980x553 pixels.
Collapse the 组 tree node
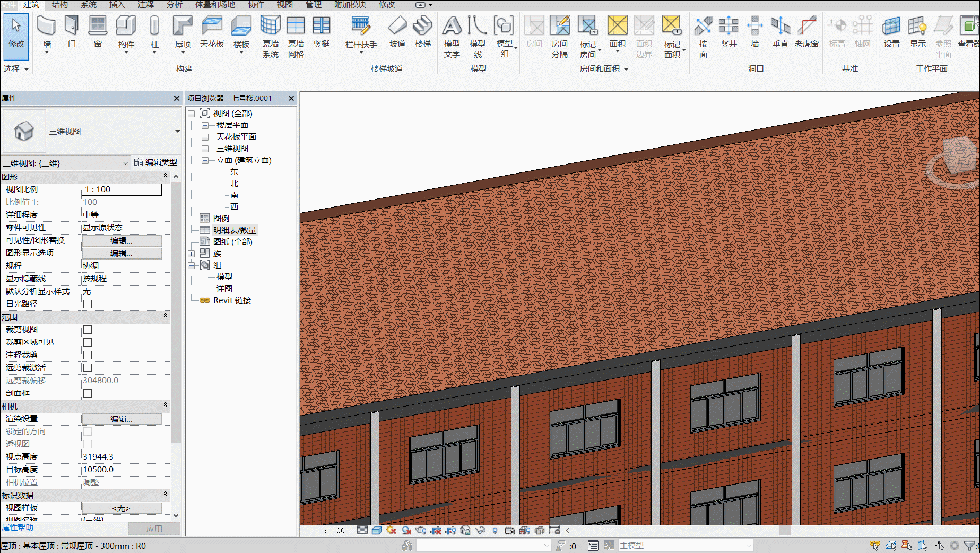(x=191, y=265)
